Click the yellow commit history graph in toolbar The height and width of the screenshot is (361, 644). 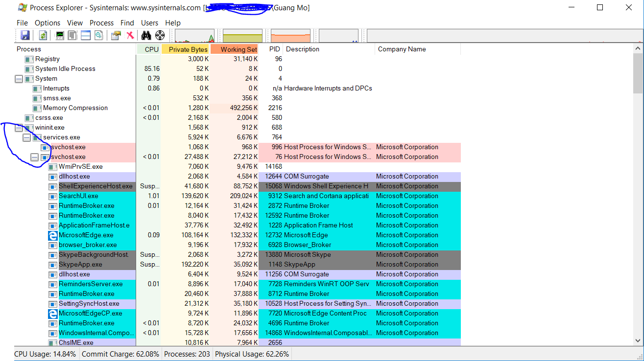click(243, 35)
